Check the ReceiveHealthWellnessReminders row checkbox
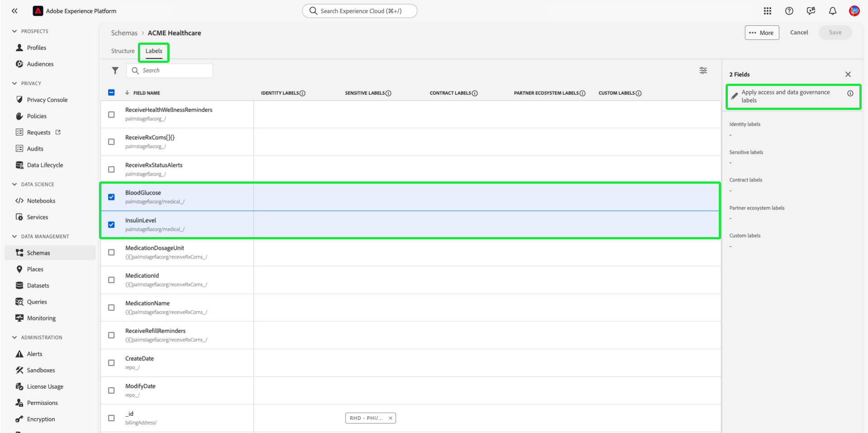The image size is (868, 433). point(111,114)
